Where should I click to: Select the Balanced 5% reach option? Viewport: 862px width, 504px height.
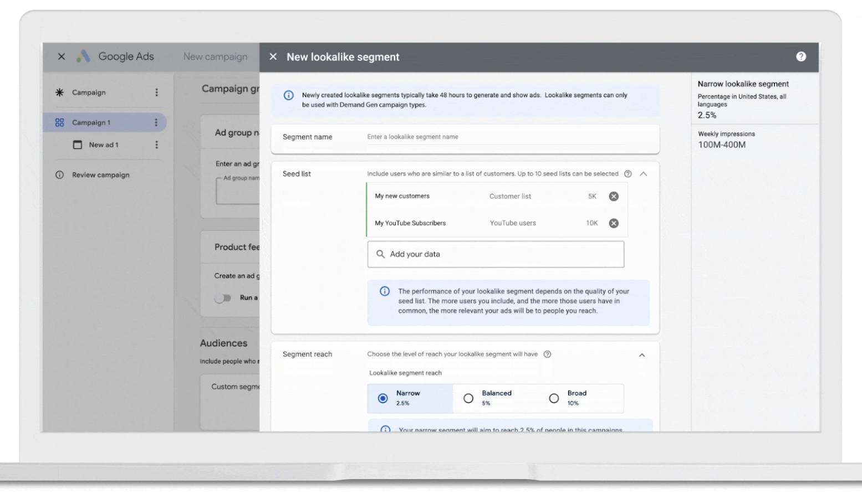coord(468,398)
